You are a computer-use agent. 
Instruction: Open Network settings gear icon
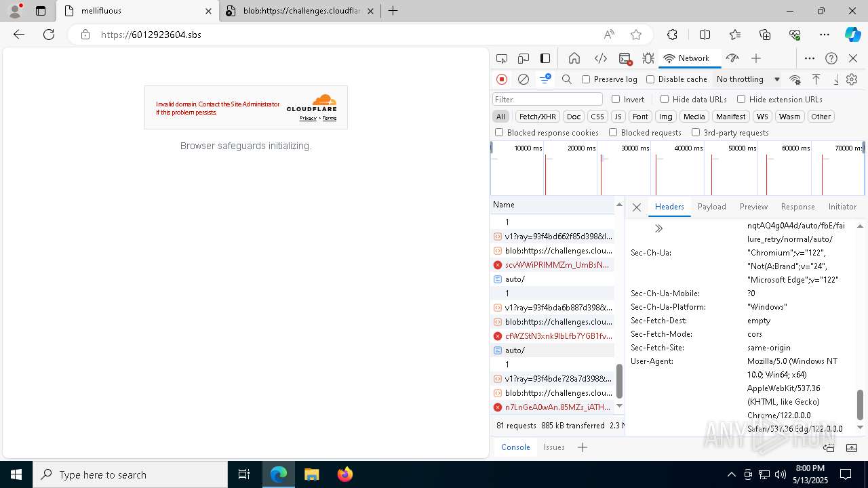(852, 79)
